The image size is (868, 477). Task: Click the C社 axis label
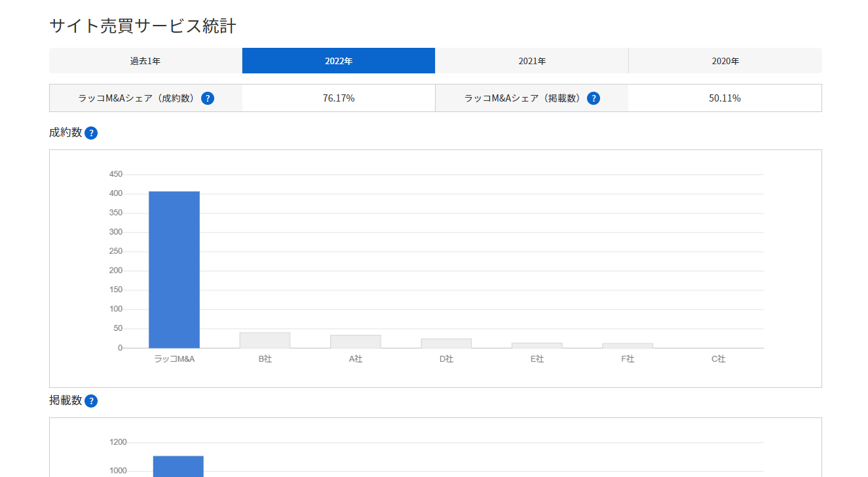click(718, 359)
